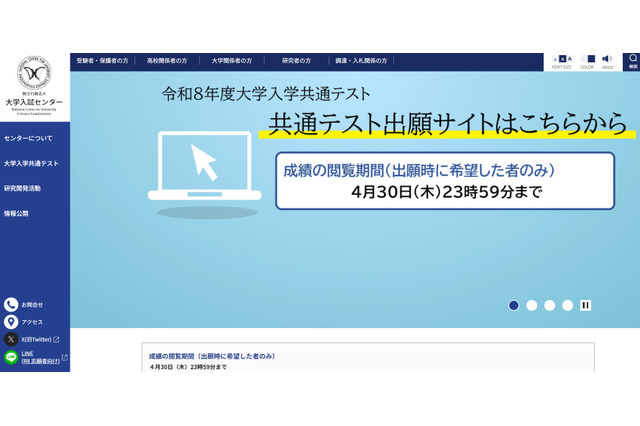Viewport: 640px width, 426px height.
Task: Select the second carousel slide dot
Action: (531, 305)
